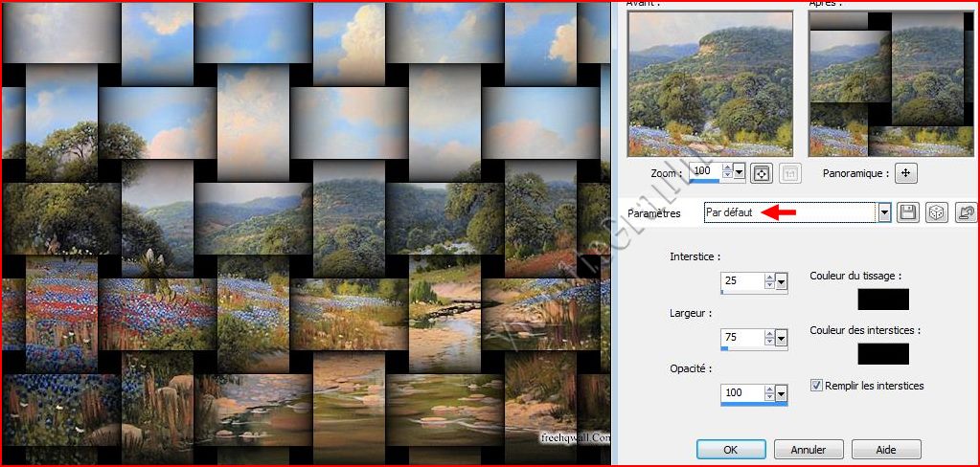980x467 pixels.
Task: Click the Annuler button
Action: pyautogui.click(x=808, y=449)
